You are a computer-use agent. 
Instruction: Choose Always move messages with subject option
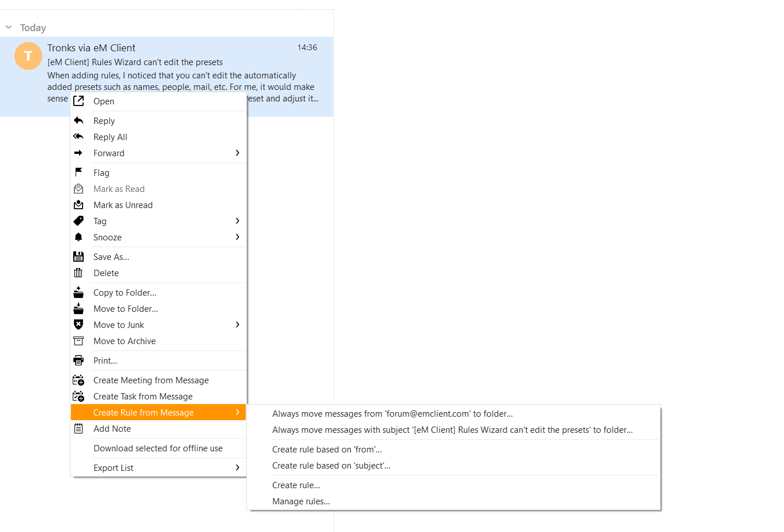453,430
